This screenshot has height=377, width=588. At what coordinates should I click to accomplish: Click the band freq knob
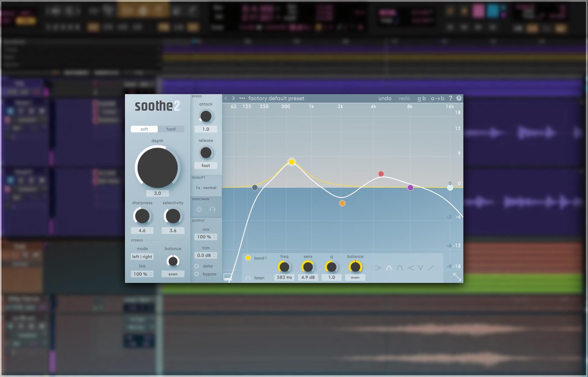point(284,267)
